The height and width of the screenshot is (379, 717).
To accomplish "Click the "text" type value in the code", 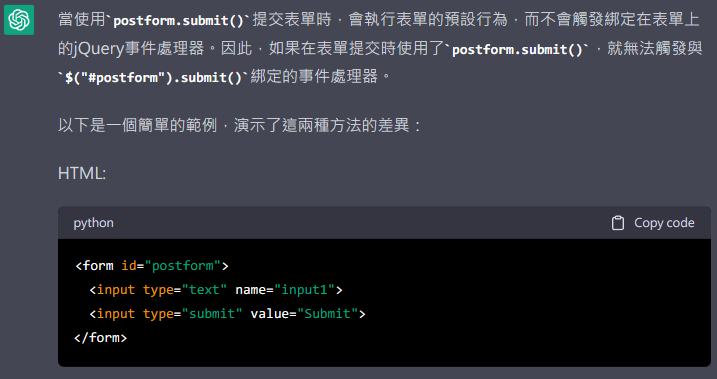I will [204, 290].
